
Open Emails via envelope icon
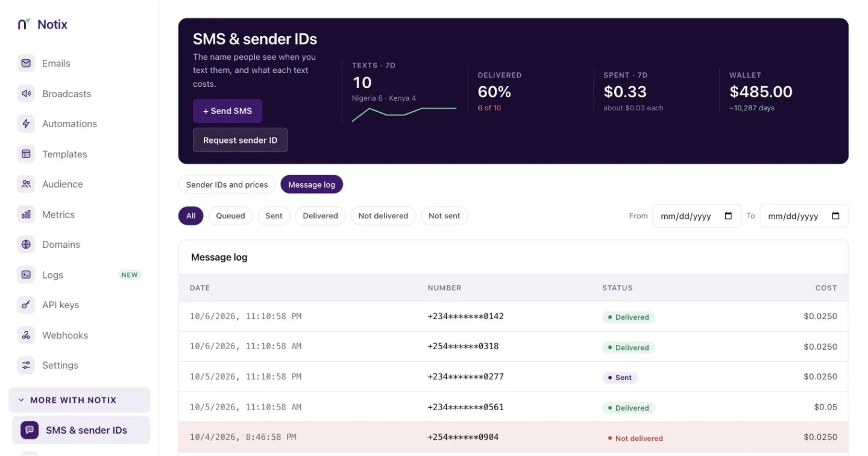pos(26,63)
